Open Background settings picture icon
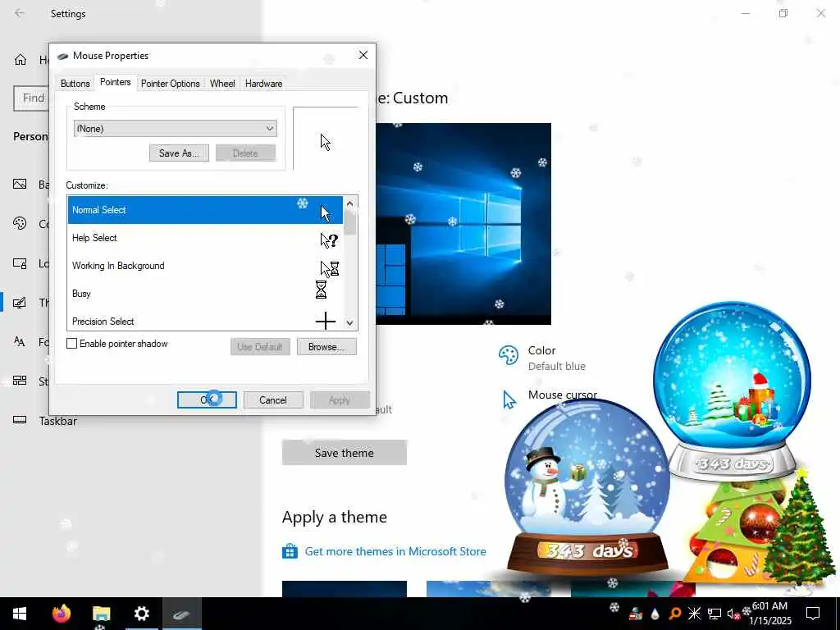Image resolution: width=840 pixels, height=630 pixels. 20,185
